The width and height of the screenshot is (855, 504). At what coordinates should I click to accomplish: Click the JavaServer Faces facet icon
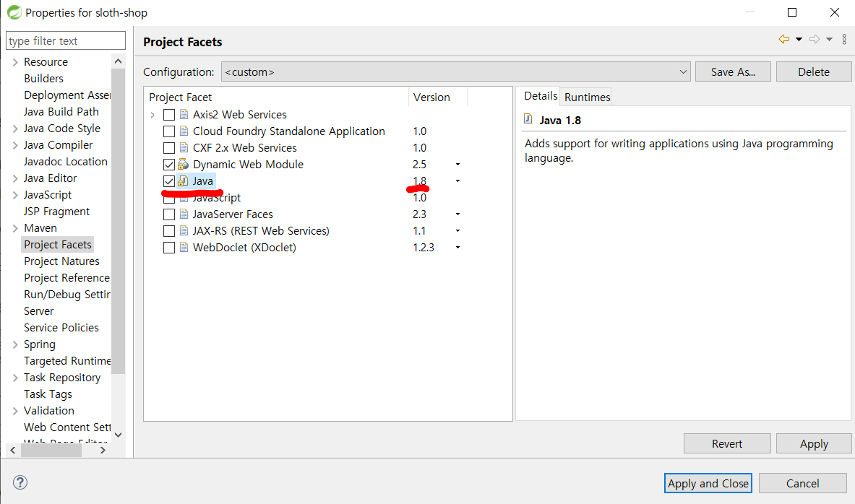tap(184, 214)
